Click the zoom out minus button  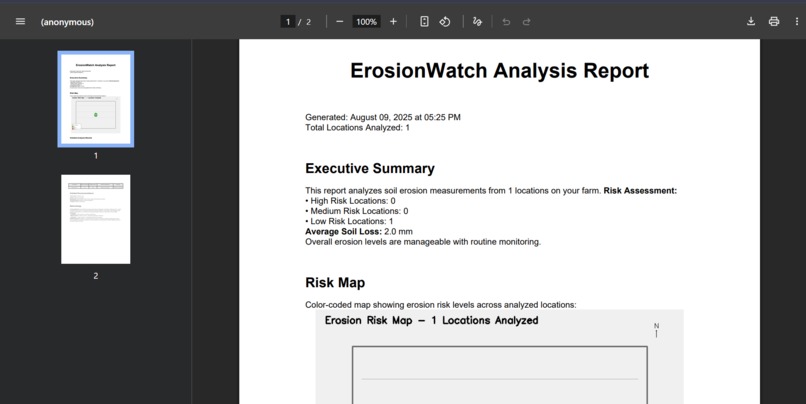click(339, 22)
